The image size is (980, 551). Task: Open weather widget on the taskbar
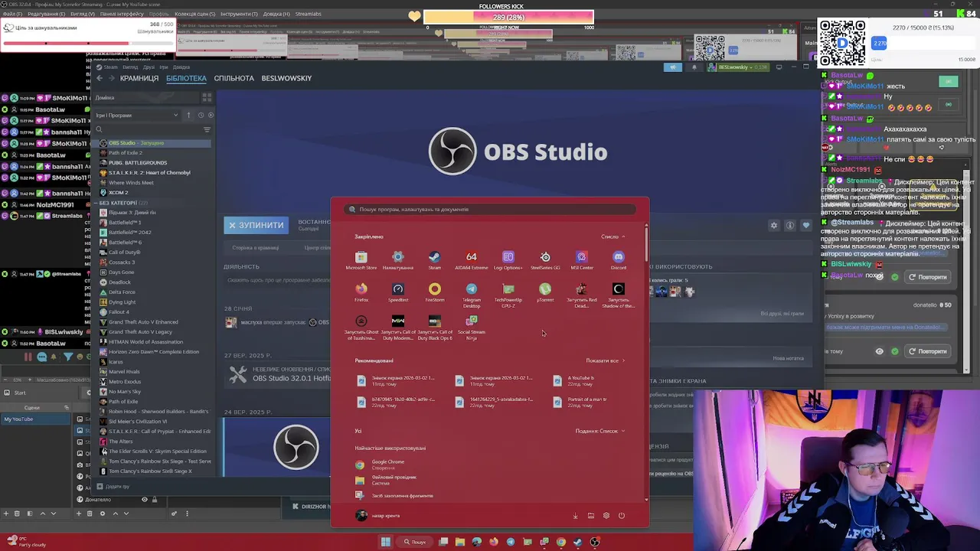coord(24,542)
